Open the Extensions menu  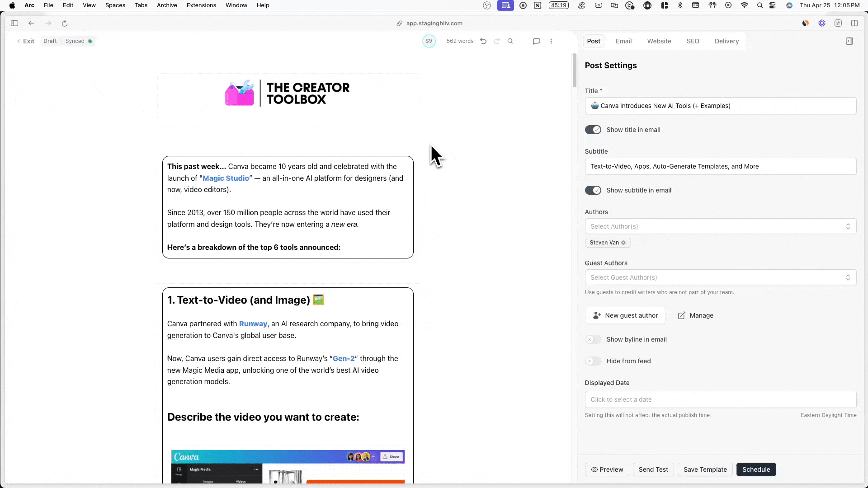point(201,5)
